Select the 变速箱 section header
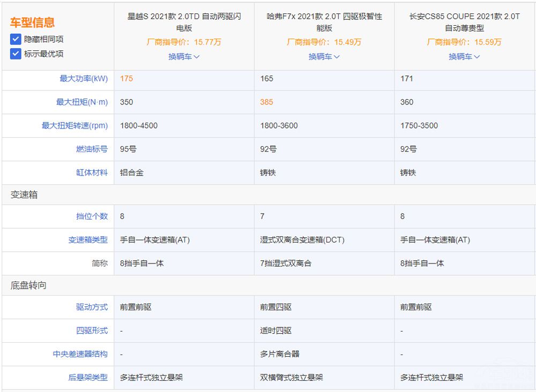 (x=24, y=195)
